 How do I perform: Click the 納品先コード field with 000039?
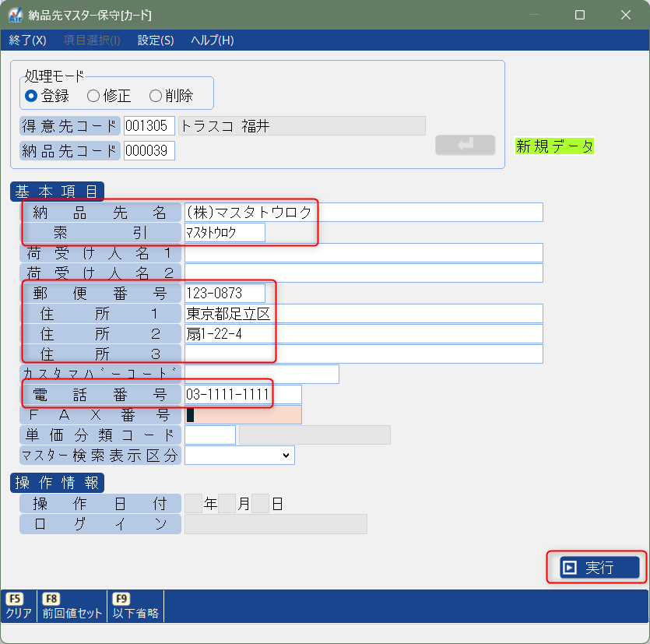tap(149, 150)
